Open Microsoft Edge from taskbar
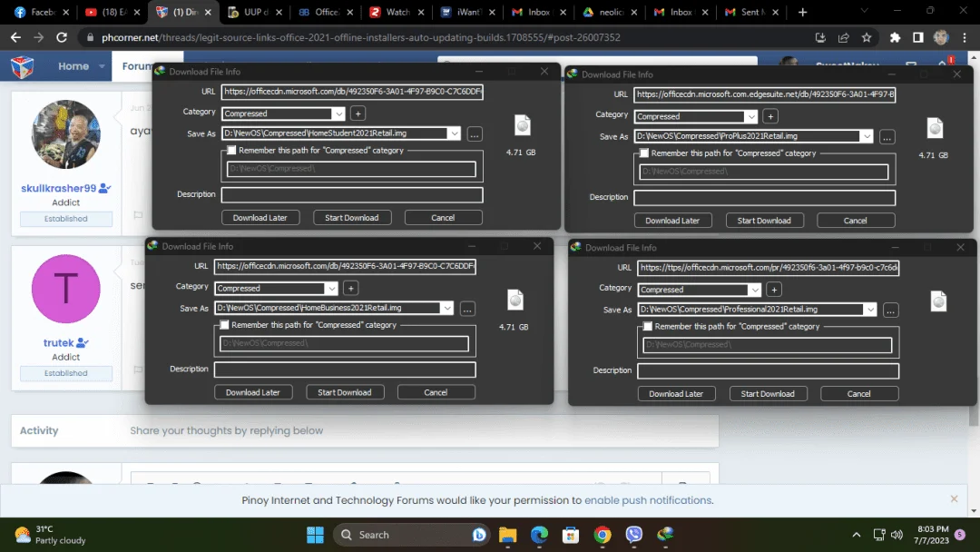This screenshot has height=552, width=980. click(x=539, y=535)
